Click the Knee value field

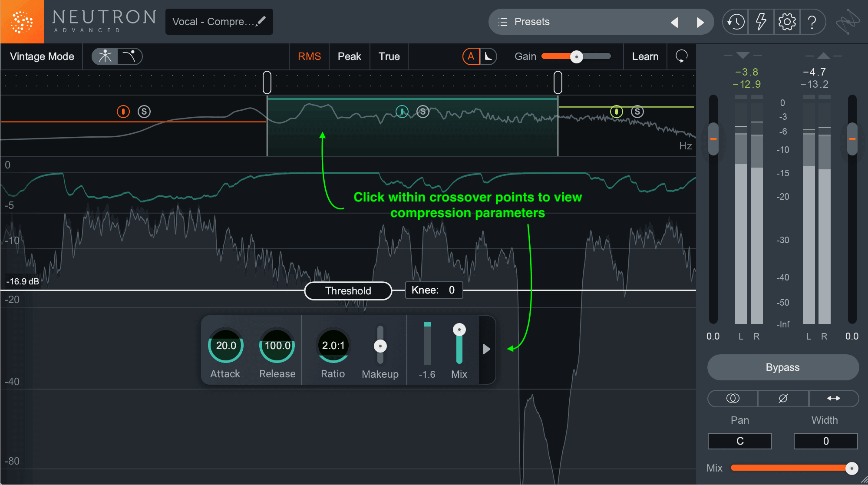434,290
